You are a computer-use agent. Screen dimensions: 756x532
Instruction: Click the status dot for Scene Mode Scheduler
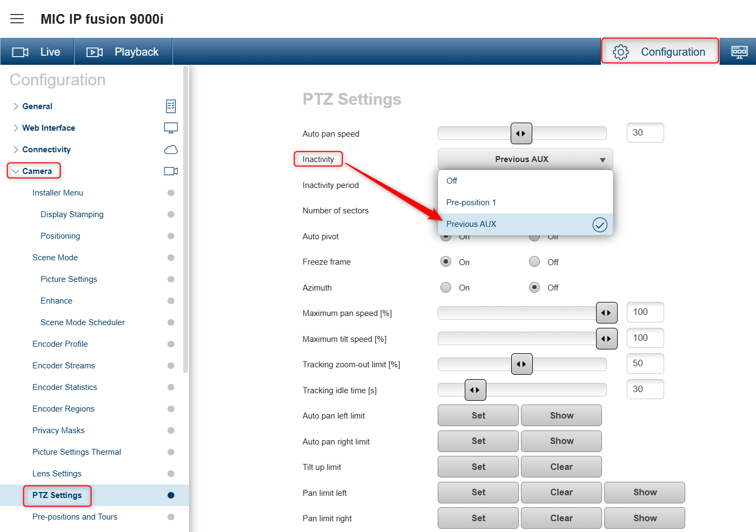coord(171,322)
